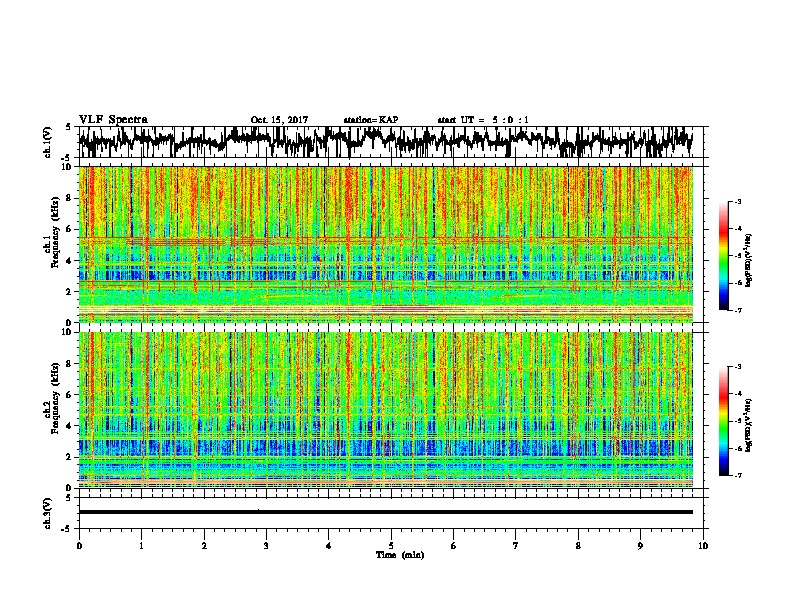The height and width of the screenshot is (612, 792).
Task: Click the "Time (min)" axis label
Action: click(400, 555)
